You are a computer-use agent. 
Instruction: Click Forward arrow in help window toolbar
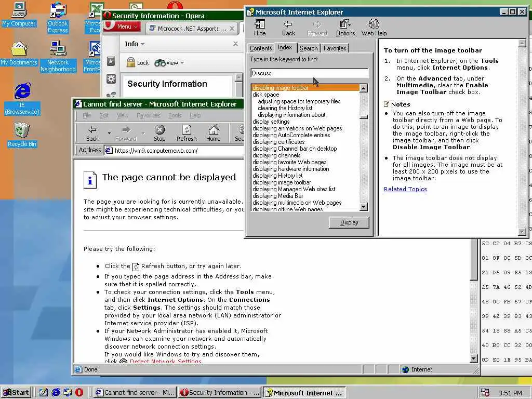click(x=317, y=28)
